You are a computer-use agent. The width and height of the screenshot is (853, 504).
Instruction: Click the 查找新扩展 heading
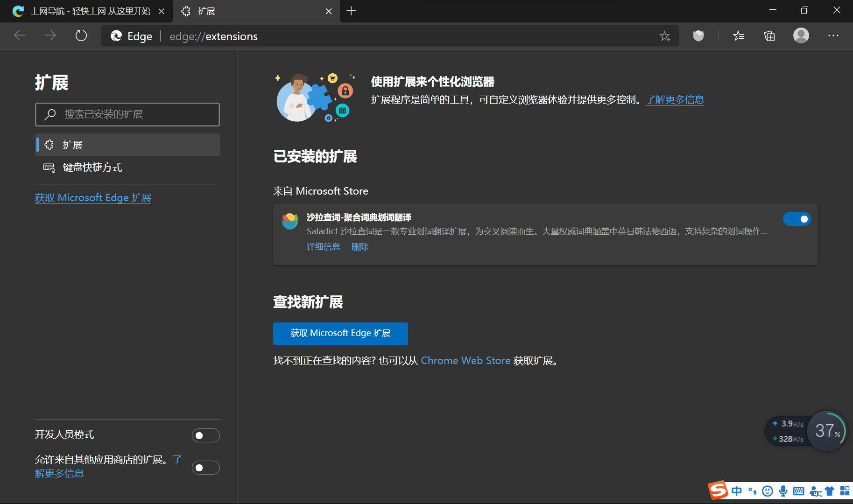(308, 302)
